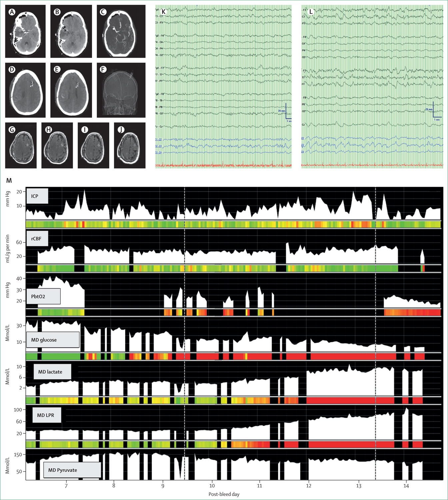This screenshot has width=448, height=500.
Task: Select day 11 on the time axis
Action: point(260,486)
